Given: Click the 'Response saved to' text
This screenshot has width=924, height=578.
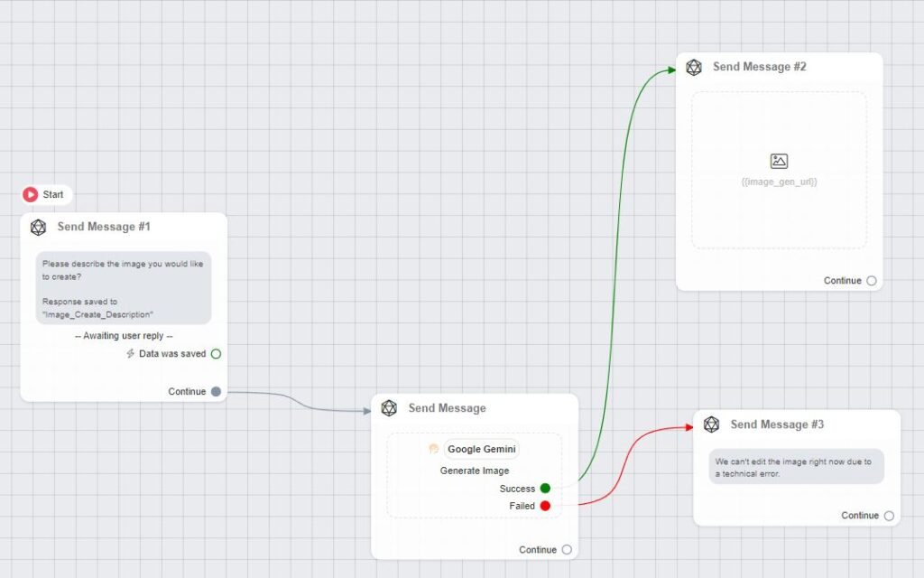Looking at the screenshot, I should [x=79, y=302].
